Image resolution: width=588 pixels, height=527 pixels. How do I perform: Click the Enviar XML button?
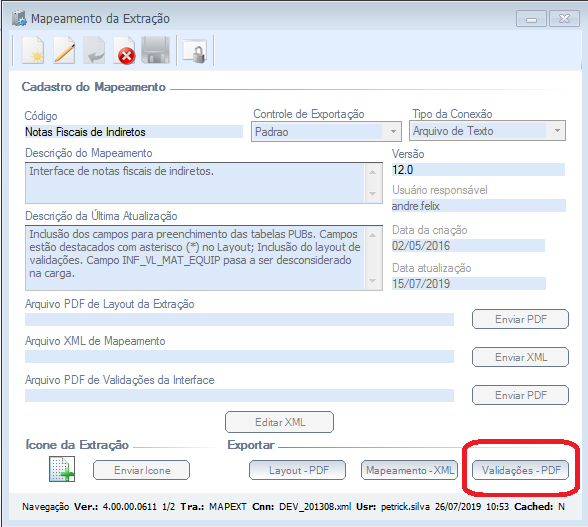520,357
